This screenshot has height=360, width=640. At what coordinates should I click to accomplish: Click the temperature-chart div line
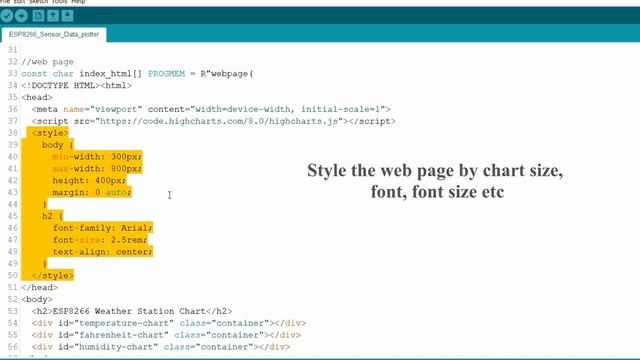tap(169, 323)
